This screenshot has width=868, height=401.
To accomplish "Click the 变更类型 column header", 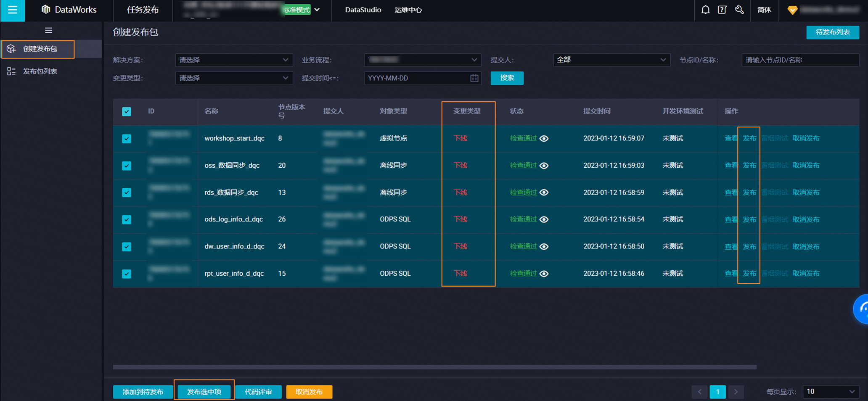I will coord(467,111).
